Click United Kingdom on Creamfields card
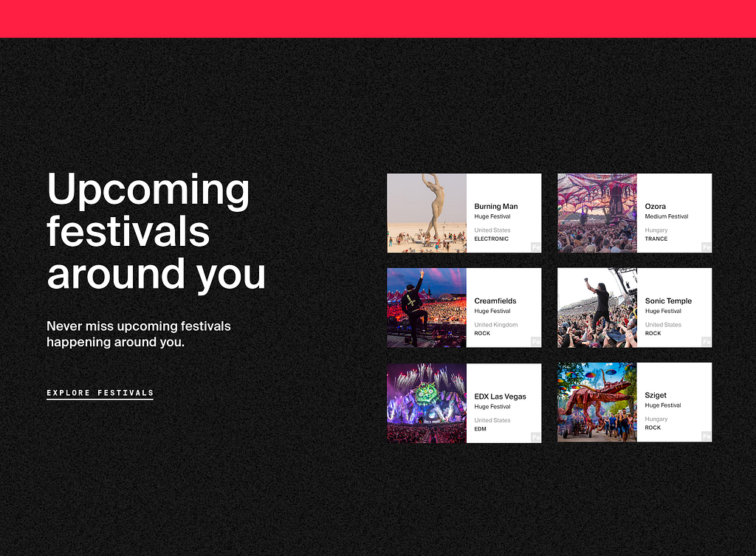 (496, 325)
